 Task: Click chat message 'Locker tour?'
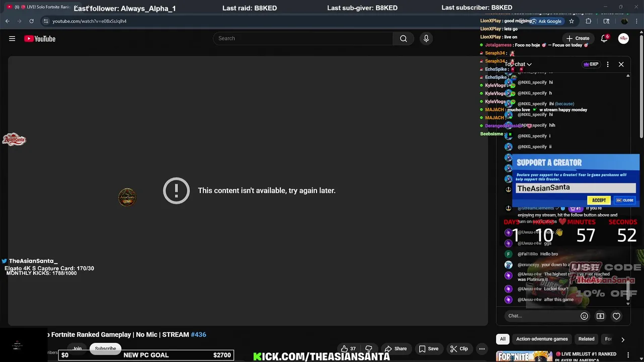556,289
